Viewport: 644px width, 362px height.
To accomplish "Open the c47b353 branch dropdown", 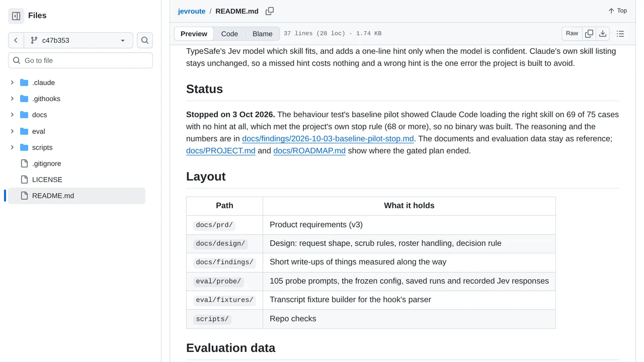I will point(78,40).
